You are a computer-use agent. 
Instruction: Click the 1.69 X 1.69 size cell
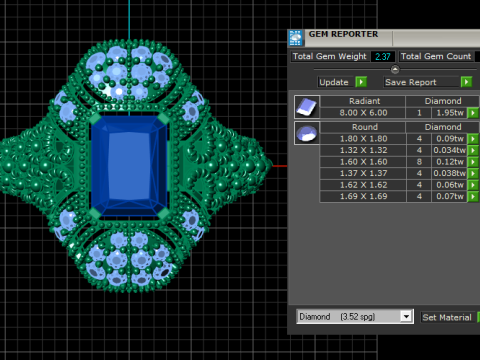(363, 197)
